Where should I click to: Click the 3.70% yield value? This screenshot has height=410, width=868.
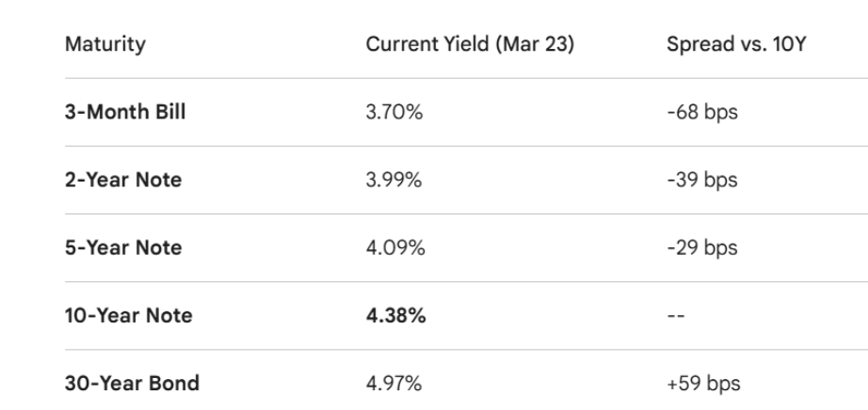point(394,112)
